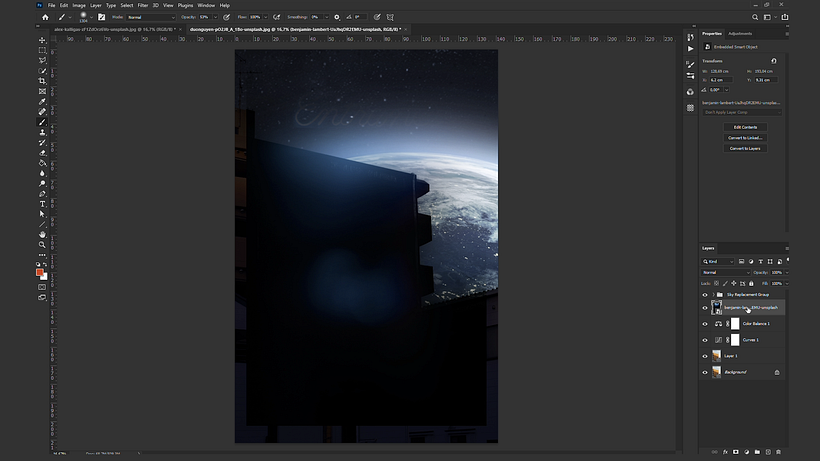Select the Zoom tool
This screenshot has height=461, width=820.
[42, 245]
